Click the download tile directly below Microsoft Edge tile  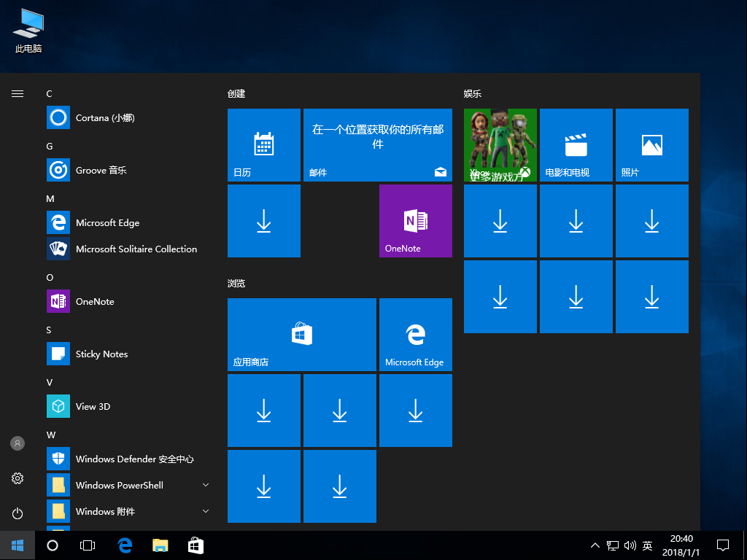click(x=415, y=410)
